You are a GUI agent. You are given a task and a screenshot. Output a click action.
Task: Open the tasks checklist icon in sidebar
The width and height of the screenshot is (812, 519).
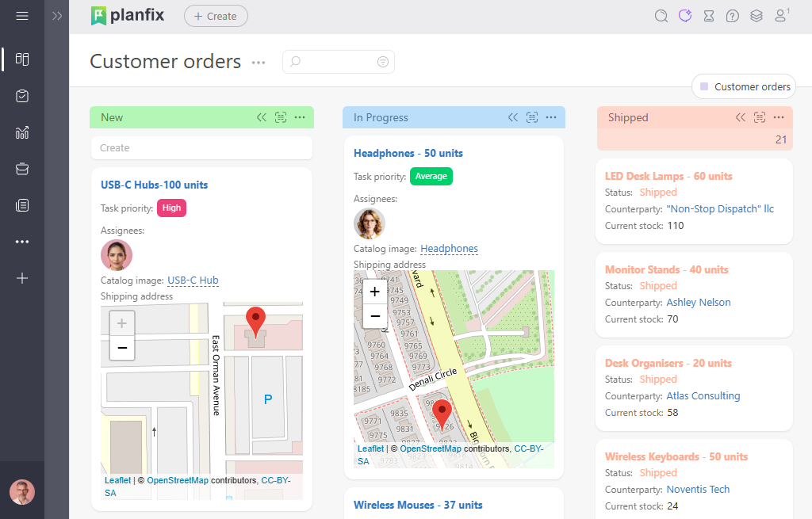pyautogui.click(x=21, y=96)
